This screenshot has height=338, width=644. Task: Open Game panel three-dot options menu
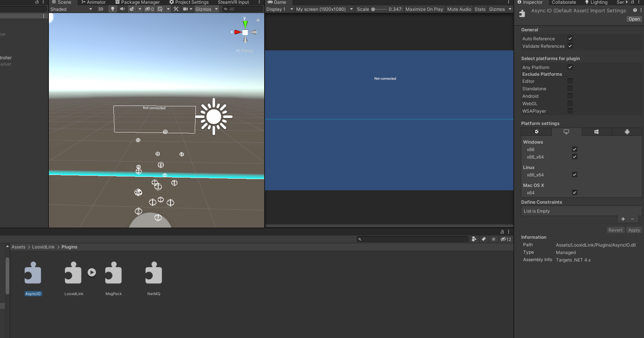(509, 2)
